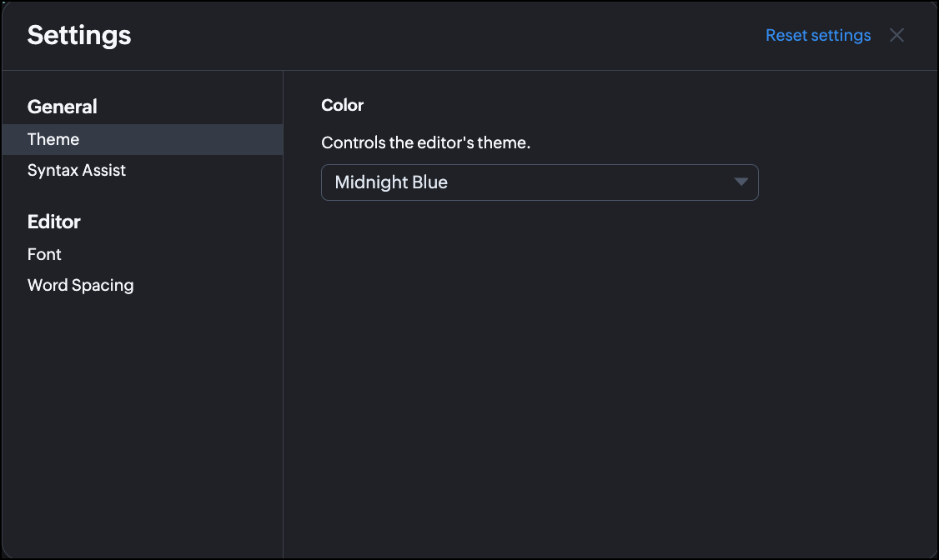Click the General section header
This screenshot has height=560, width=939.
pyautogui.click(x=63, y=107)
